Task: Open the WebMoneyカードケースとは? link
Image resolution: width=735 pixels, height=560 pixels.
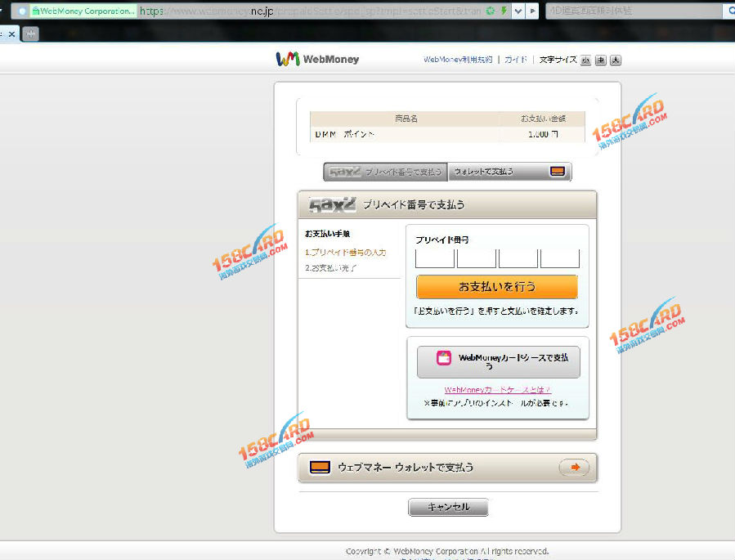Action: pyautogui.click(x=497, y=389)
